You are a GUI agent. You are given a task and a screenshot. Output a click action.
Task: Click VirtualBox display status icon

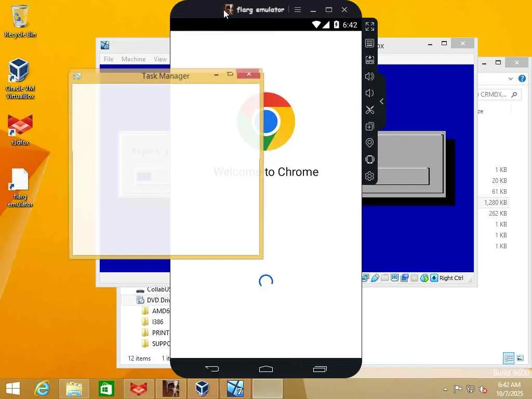click(x=394, y=278)
